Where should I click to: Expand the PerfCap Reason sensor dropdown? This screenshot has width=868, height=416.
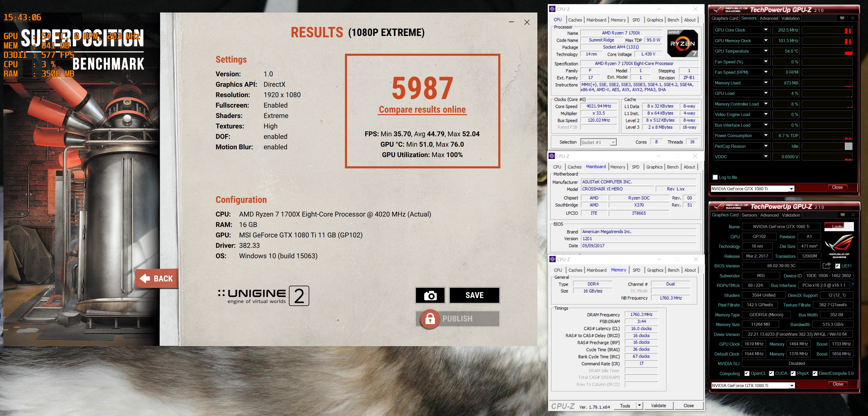coord(766,146)
